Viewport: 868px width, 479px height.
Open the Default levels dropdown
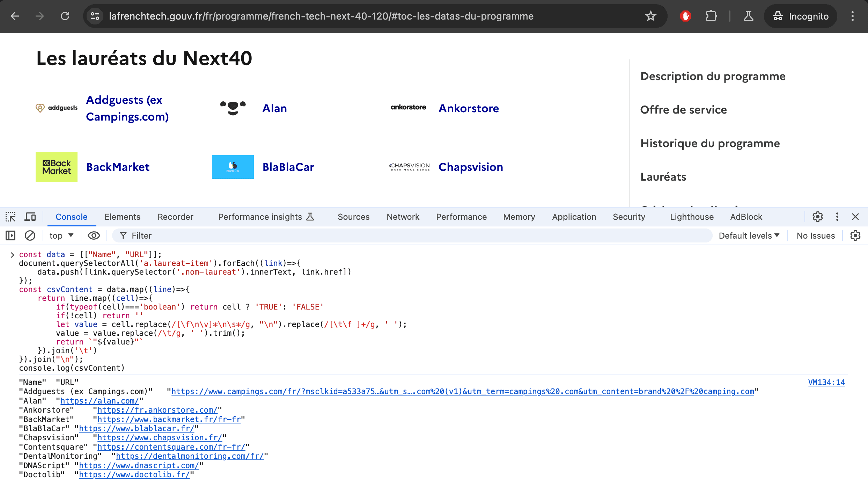(x=749, y=236)
